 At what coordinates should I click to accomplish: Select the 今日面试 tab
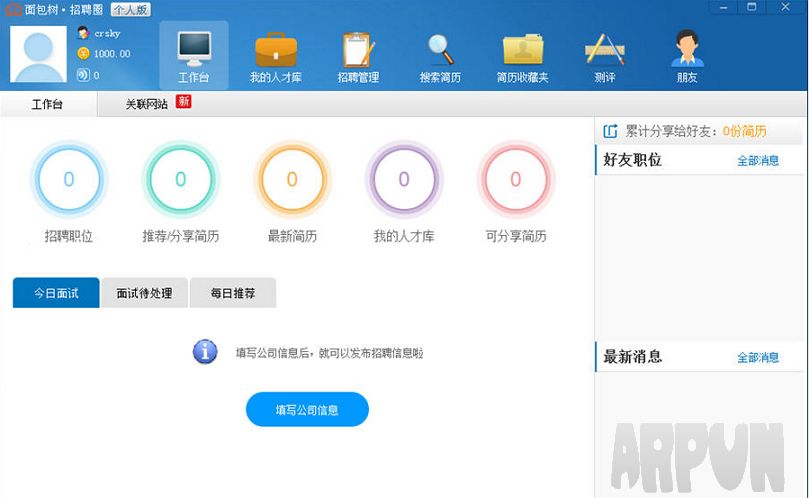56,293
